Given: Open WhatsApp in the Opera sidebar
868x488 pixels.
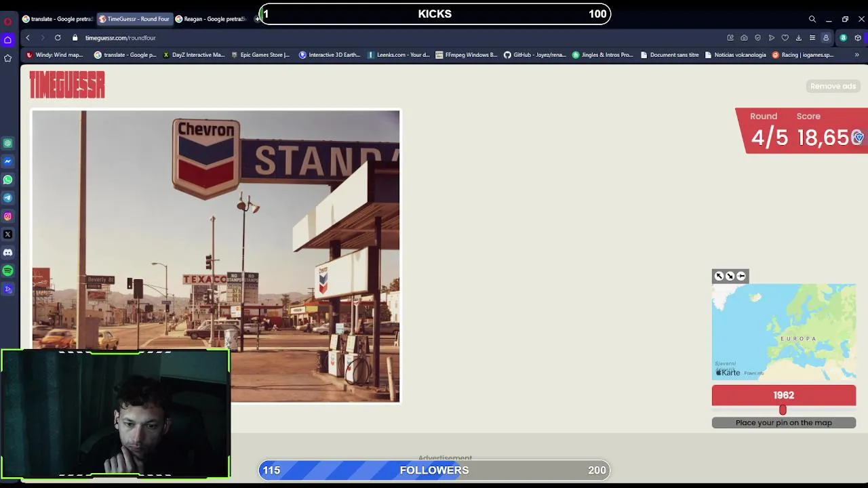Looking at the screenshot, I should pos(8,180).
